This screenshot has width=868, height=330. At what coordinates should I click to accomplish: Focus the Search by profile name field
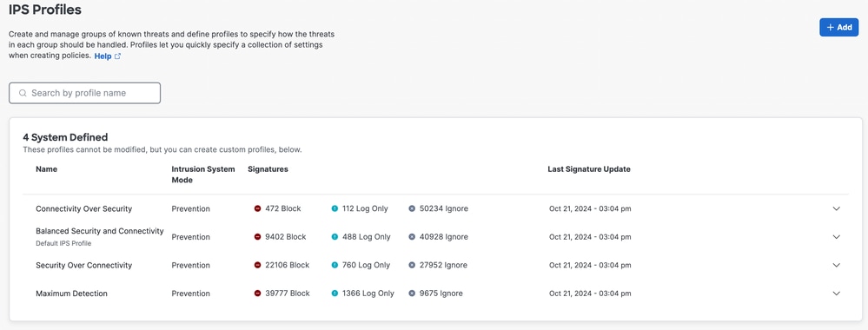click(84, 93)
